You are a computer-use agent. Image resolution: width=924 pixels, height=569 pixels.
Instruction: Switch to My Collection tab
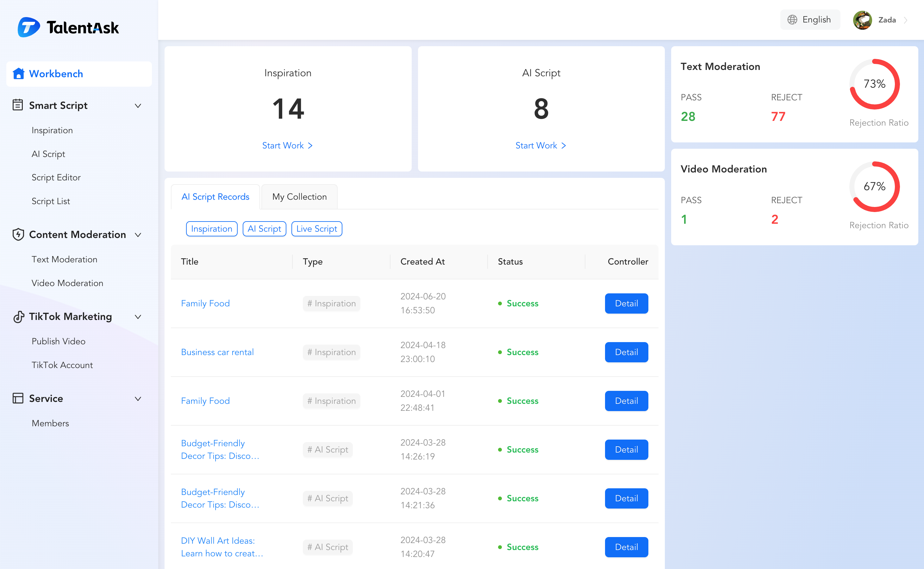299,197
